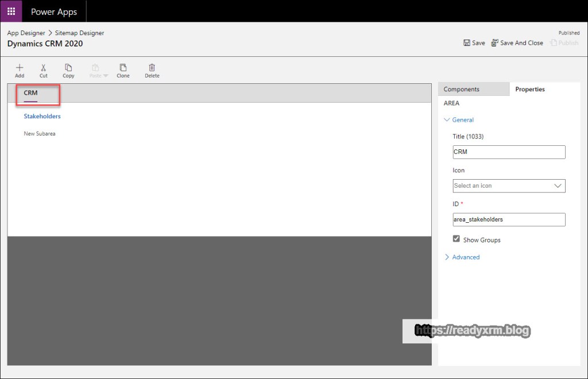
Task: Uncheck the Show Groups checkbox
Action: 457,239
